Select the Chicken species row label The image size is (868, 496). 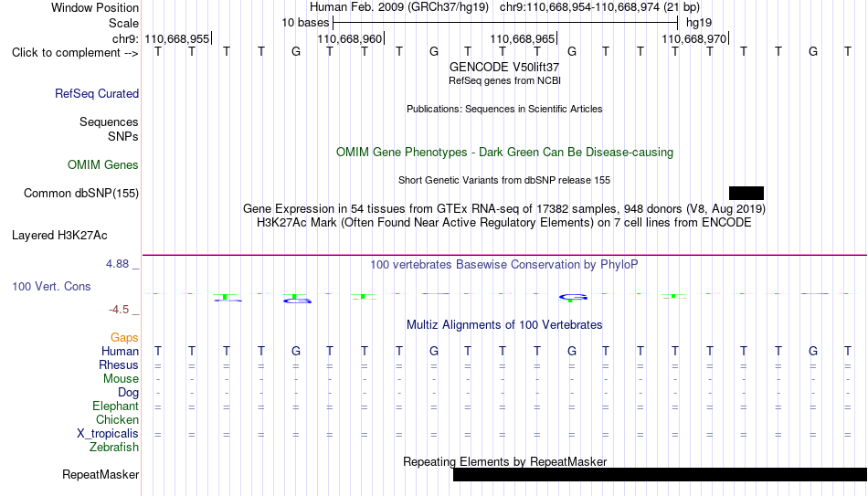[x=117, y=419]
